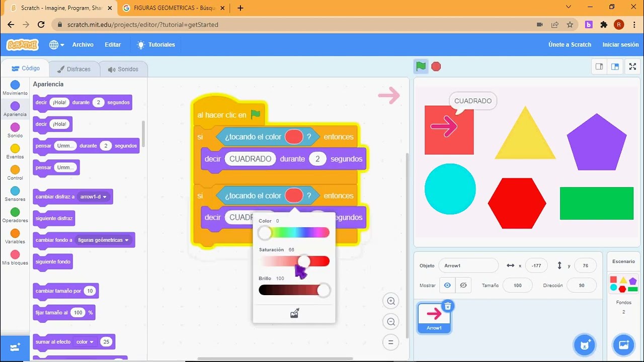
Task: Open the Archivo menu
Action: coord(83,45)
